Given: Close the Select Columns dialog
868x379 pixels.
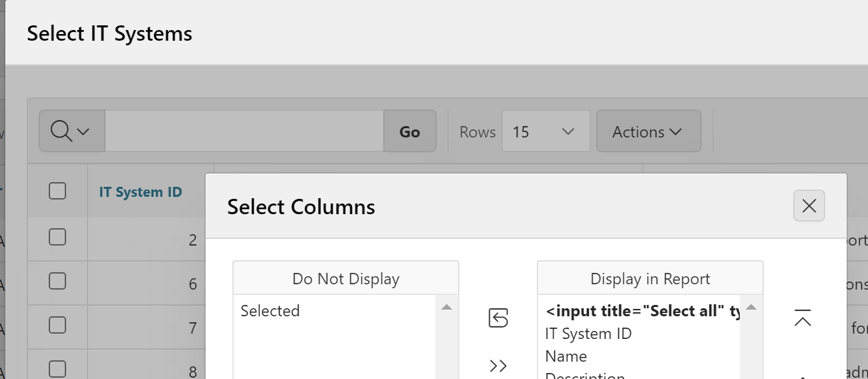Looking at the screenshot, I should [x=809, y=206].
